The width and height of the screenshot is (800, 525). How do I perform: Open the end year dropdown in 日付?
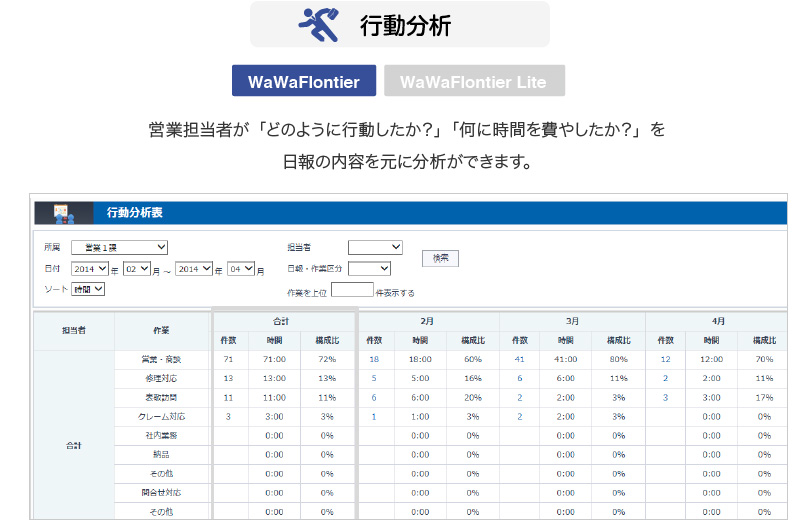pyautogui.click(x=194, y=268)
